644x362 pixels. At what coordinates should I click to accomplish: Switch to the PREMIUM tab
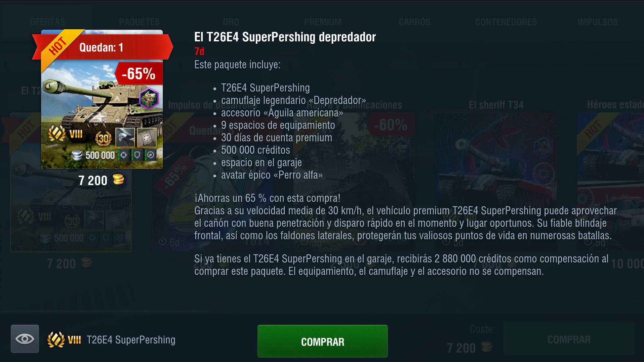pyautogui.click(x=323, y=22)
